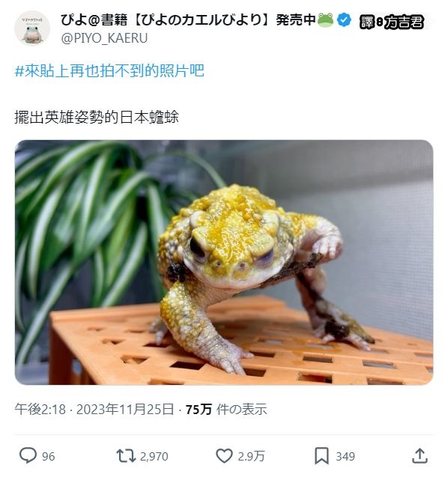Screen dimensions: 448x477
Task: Click the bookmark count 349
Action: (345, 456)
